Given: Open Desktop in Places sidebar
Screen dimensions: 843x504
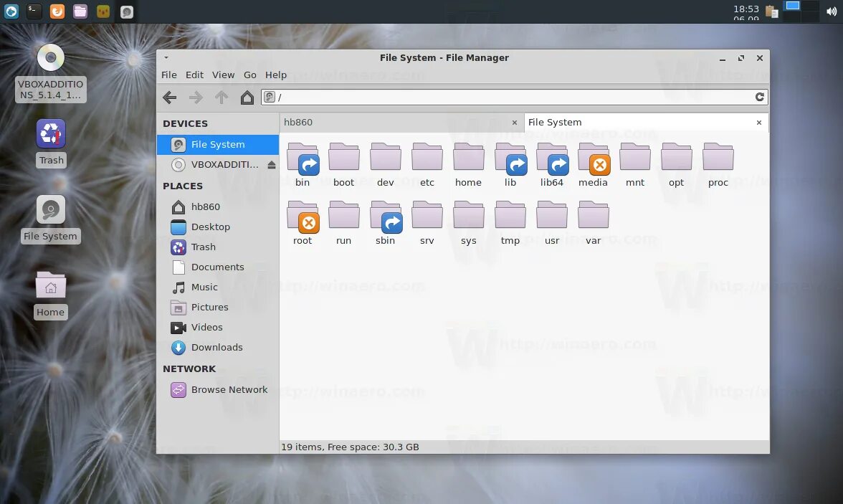Looking at the screenshot, I should [218, 227].
